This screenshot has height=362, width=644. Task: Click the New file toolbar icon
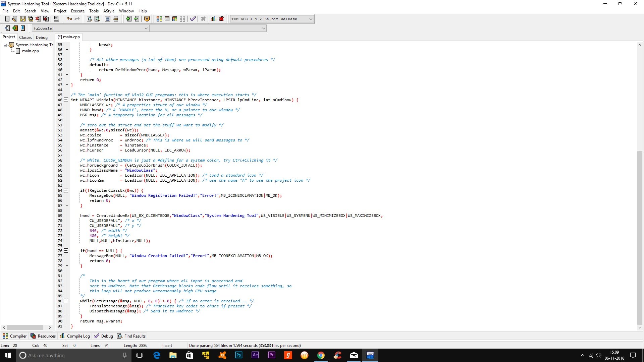7,19
